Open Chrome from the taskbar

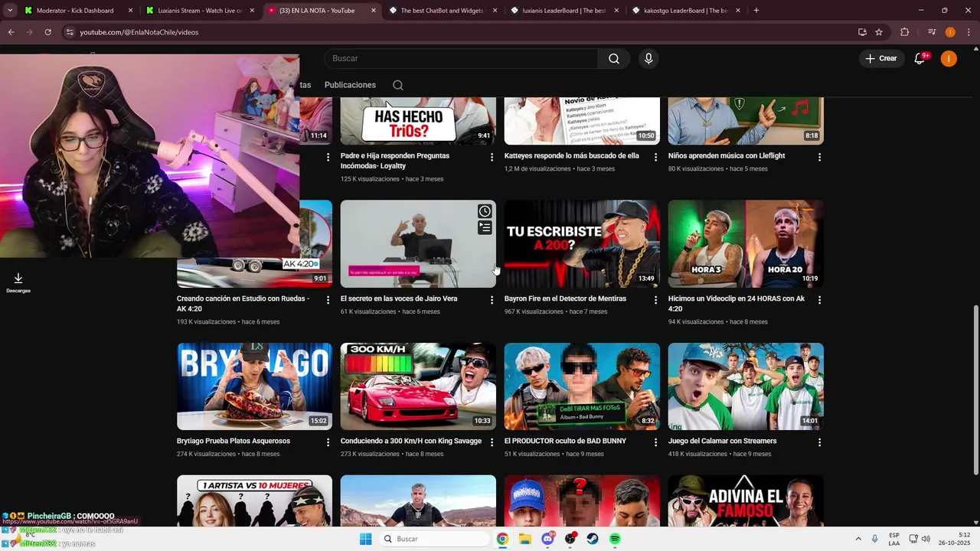pos(502,539)
